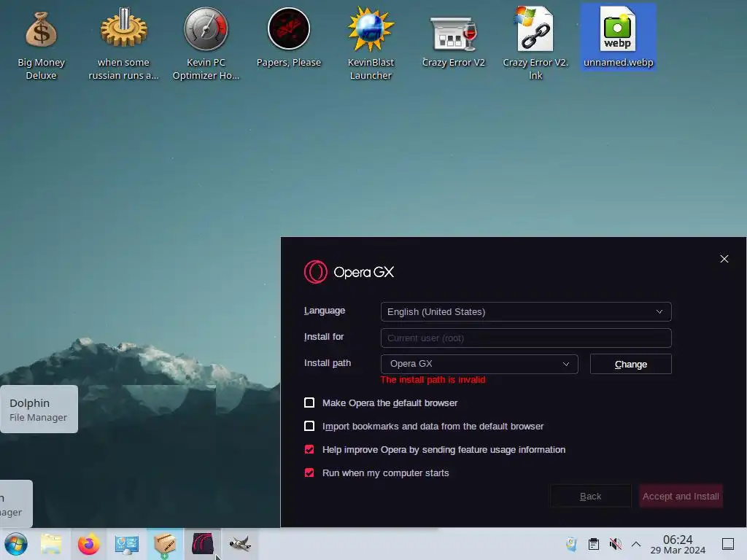
Task: Uncheck Help improve Opera usage information
Action: click(309, 449)
